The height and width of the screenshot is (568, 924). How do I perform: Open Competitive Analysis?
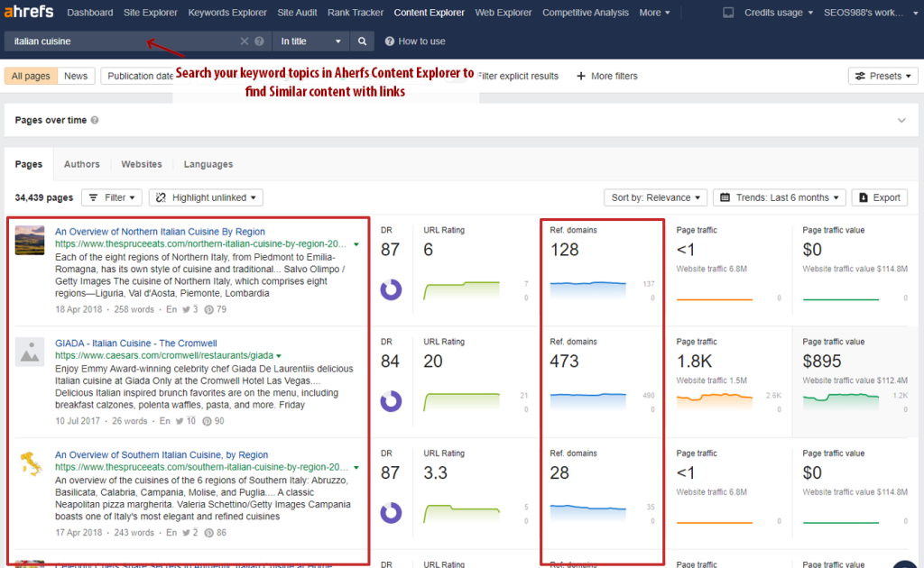(585, 13)
